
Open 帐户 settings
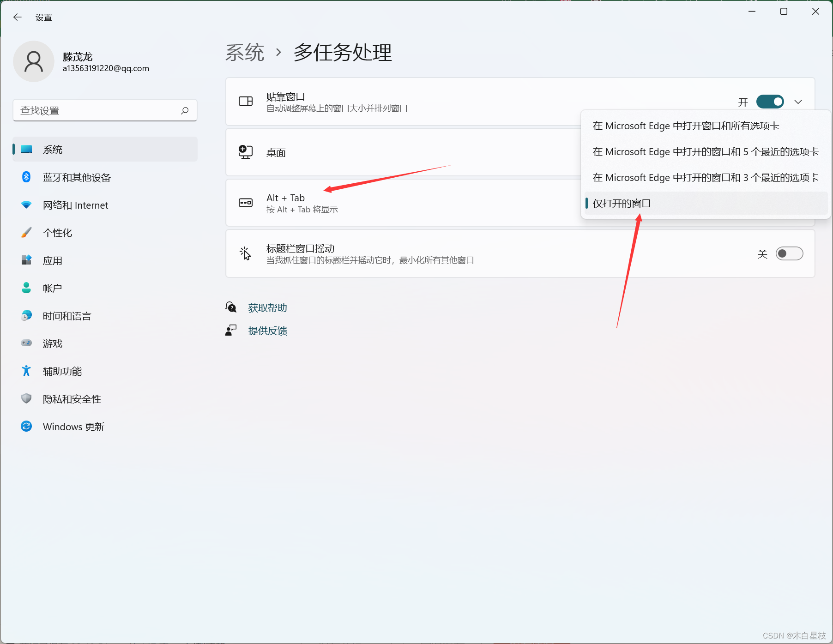tap(105, 288)
